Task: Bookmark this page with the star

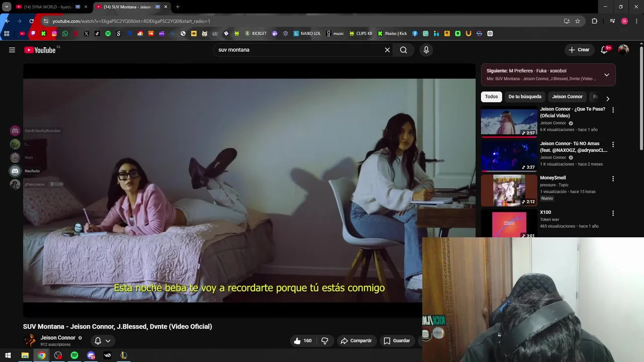Action: [x=578, y=21]
